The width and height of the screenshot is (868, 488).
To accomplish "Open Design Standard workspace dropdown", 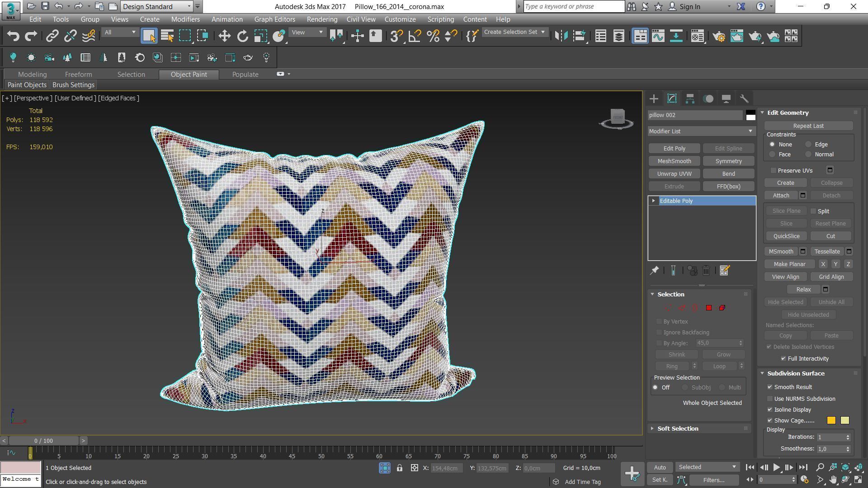I will pyautogui.click(x=157, y=6).
